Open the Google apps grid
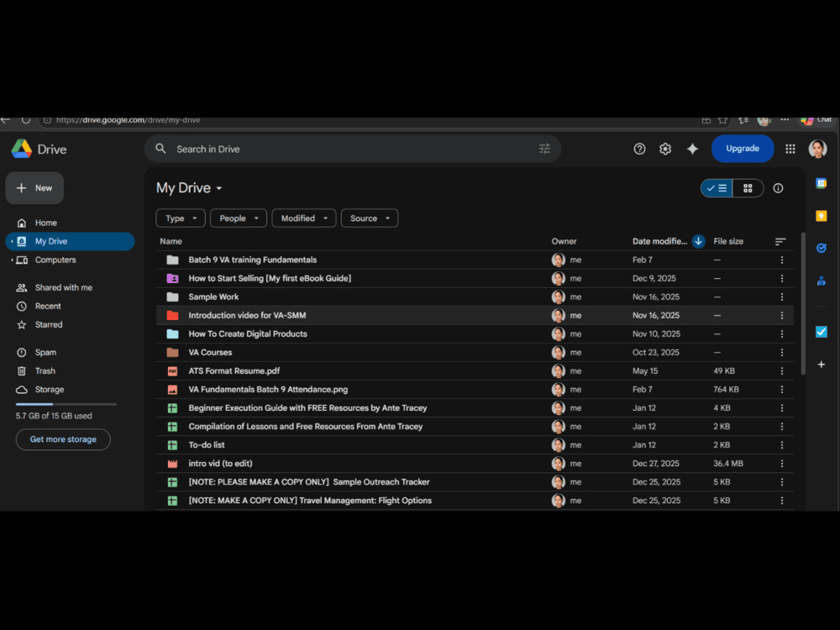 790,149
